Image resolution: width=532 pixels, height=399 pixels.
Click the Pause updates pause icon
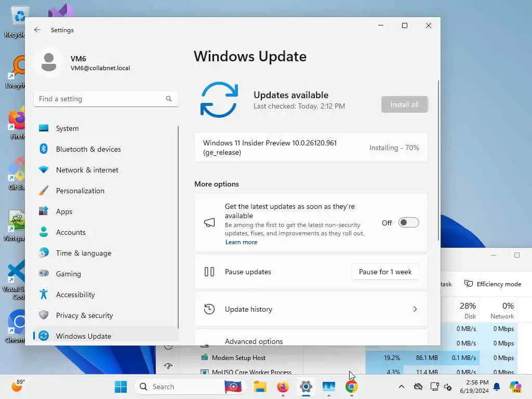point(209,272)
